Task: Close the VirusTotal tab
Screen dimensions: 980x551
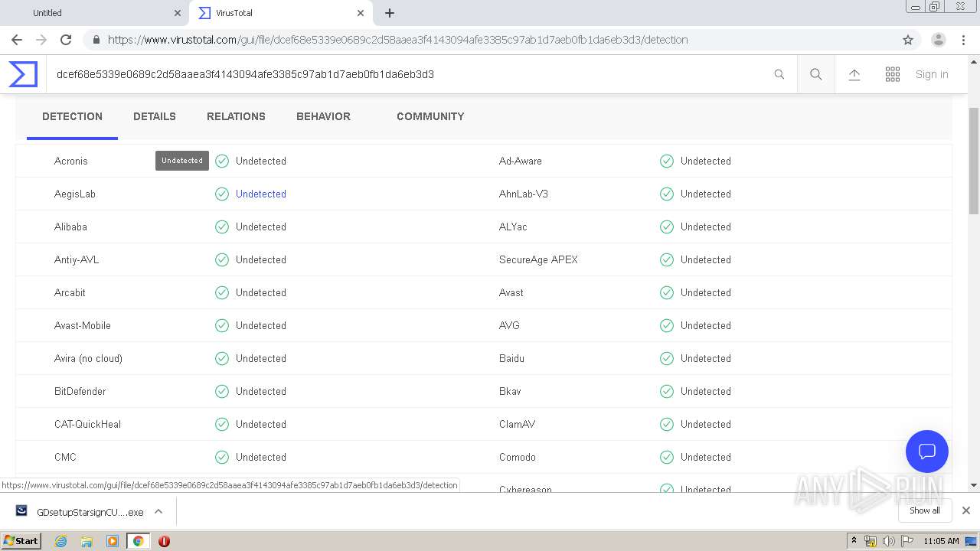Action: (x=360, y=13)
